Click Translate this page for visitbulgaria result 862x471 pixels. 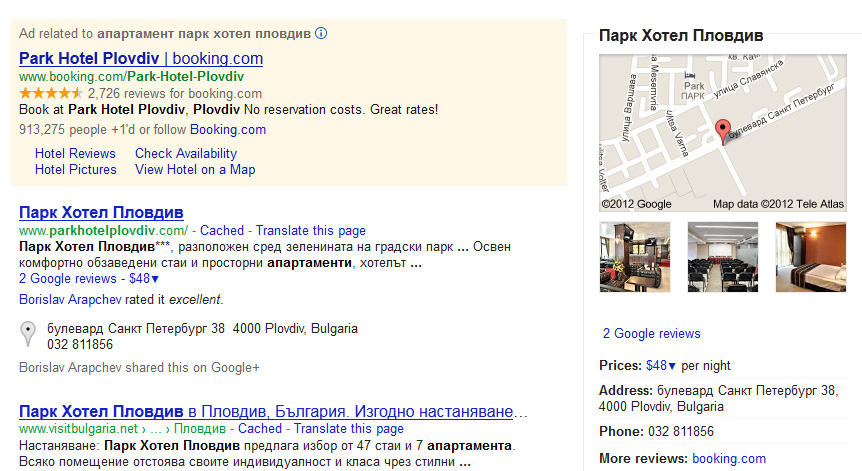pyautogui.click(x=349, y=428)
